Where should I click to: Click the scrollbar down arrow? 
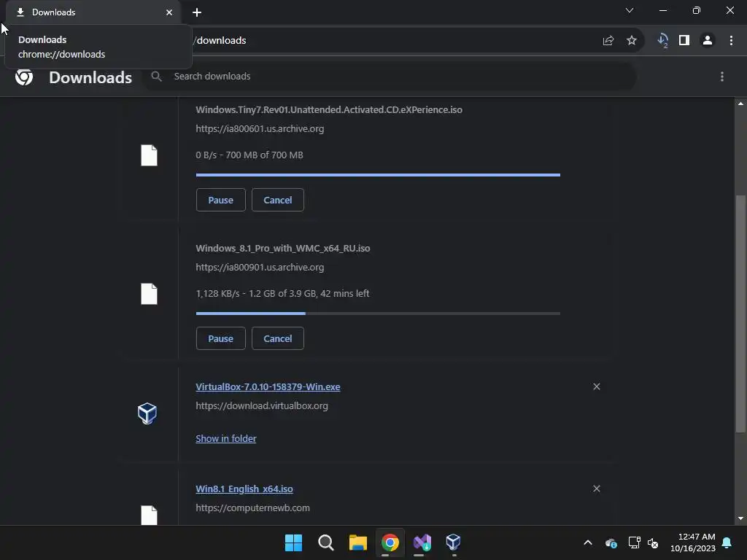point(740,518)
